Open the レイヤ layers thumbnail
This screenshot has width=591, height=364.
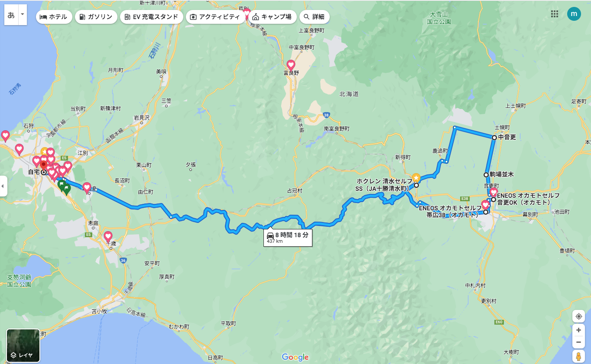click(23, 345)
